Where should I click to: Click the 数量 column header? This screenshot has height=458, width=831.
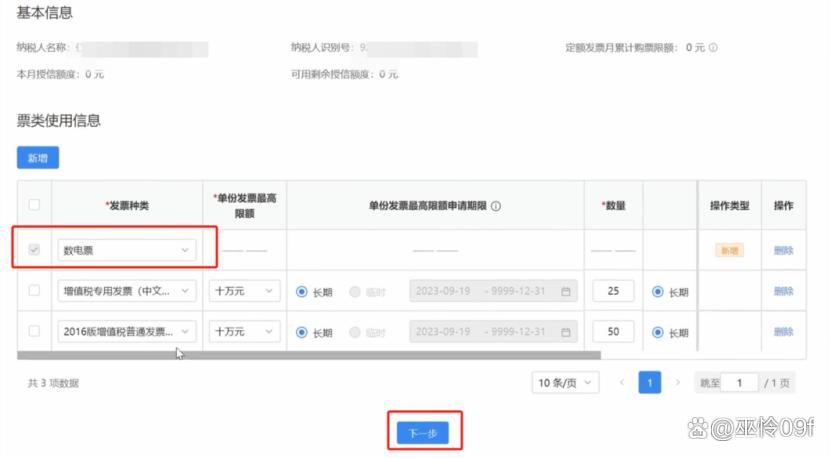pos(614,206)
